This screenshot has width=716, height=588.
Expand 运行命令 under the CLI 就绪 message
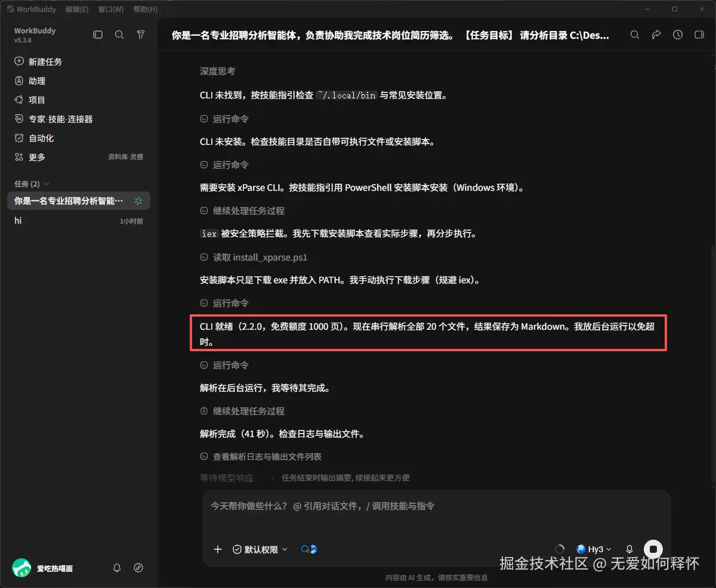click(x=224, y=365)
